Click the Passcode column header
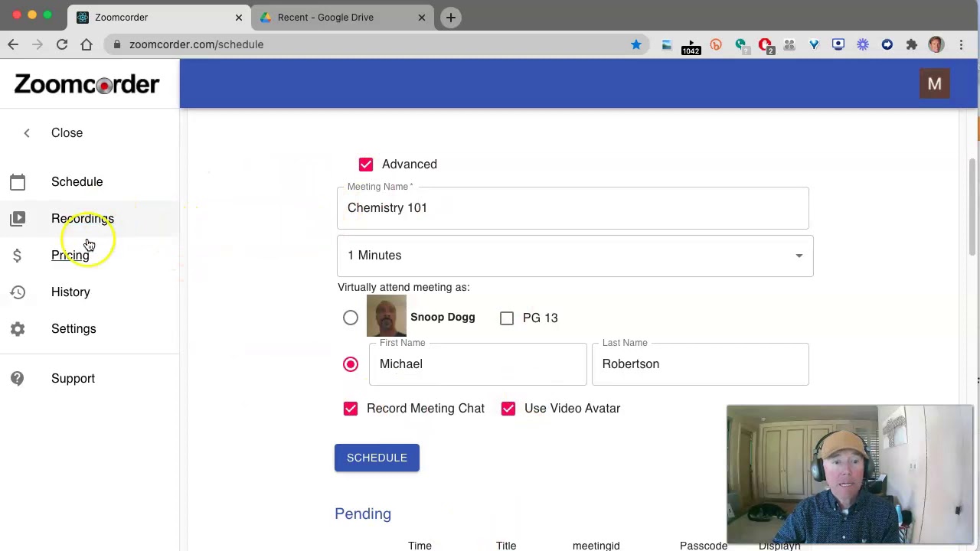 [704, 546]
